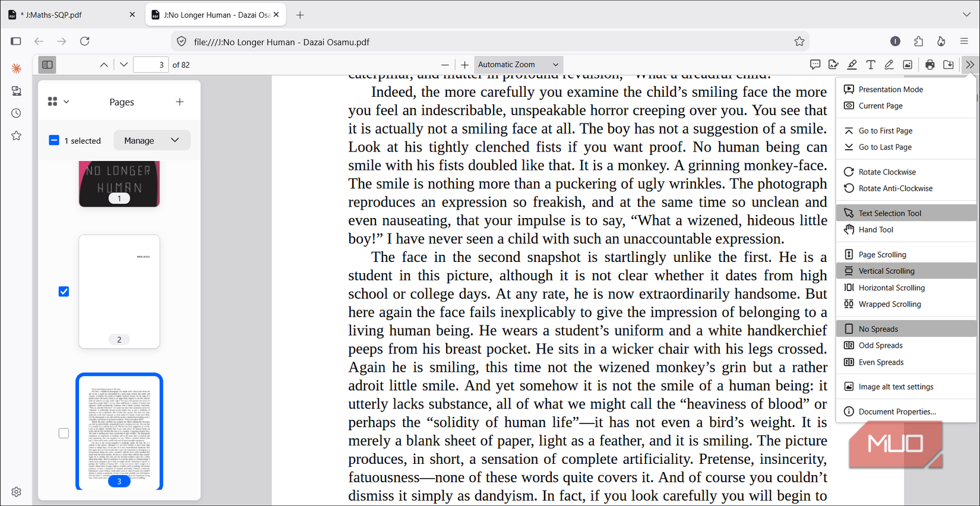Open the Manage dropdown in Pages panel
Image resolution: width=980 pixels, height=506 pixels.
click(151, 141)
